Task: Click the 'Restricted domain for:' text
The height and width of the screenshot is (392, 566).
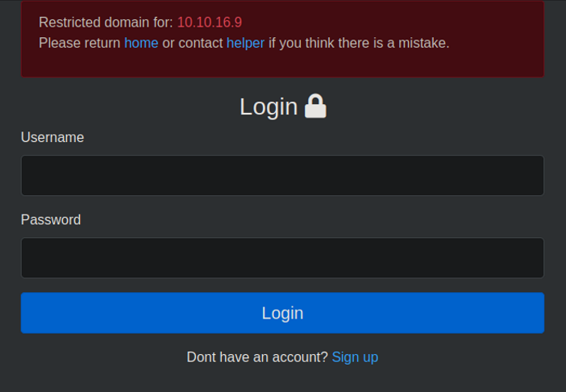Action: pos(106,22)
